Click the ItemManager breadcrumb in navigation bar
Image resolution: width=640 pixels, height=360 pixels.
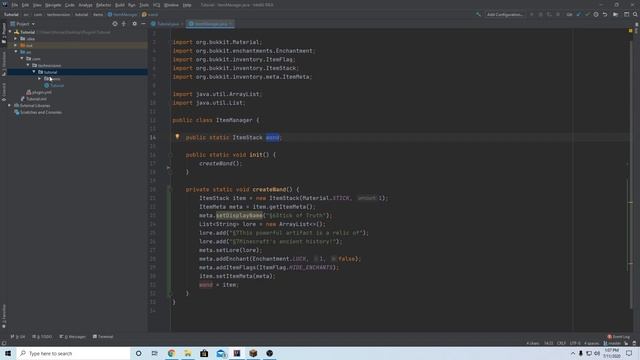click(x=122, y=15)
